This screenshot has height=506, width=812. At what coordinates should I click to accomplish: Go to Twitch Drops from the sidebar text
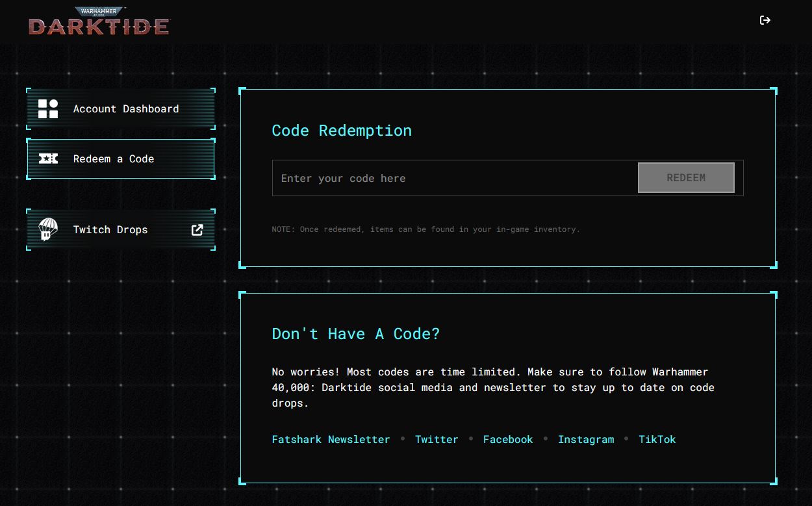pos(110,230)
